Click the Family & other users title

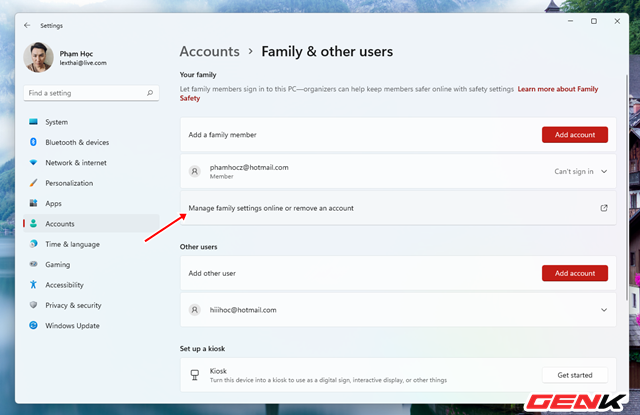tap(327, 51)
